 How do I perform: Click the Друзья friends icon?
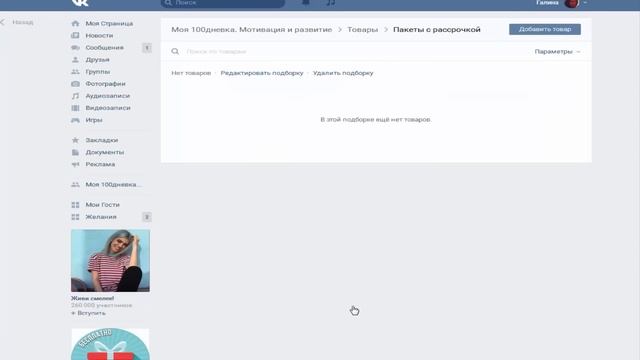coord(75,60)
